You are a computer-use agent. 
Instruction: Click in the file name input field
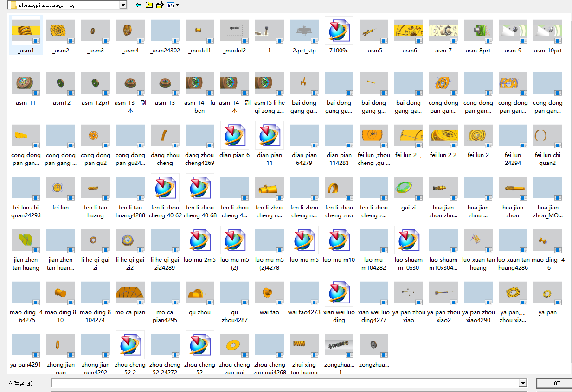coord(286,383)
